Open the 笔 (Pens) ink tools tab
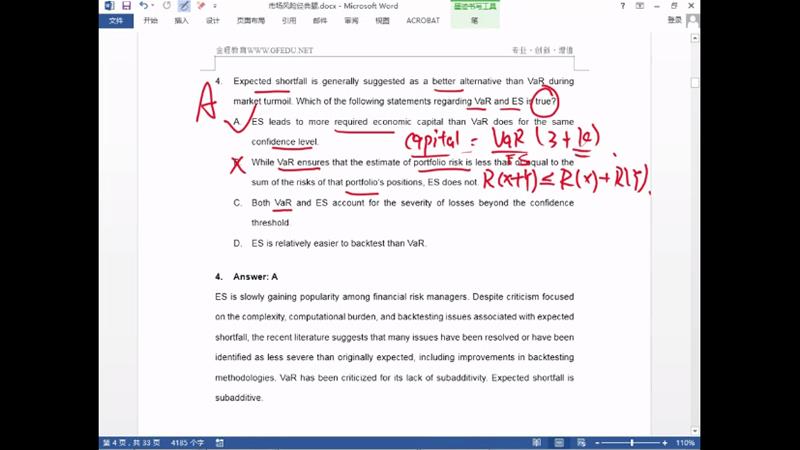This screenshot has width=800, height=450. 474,20
